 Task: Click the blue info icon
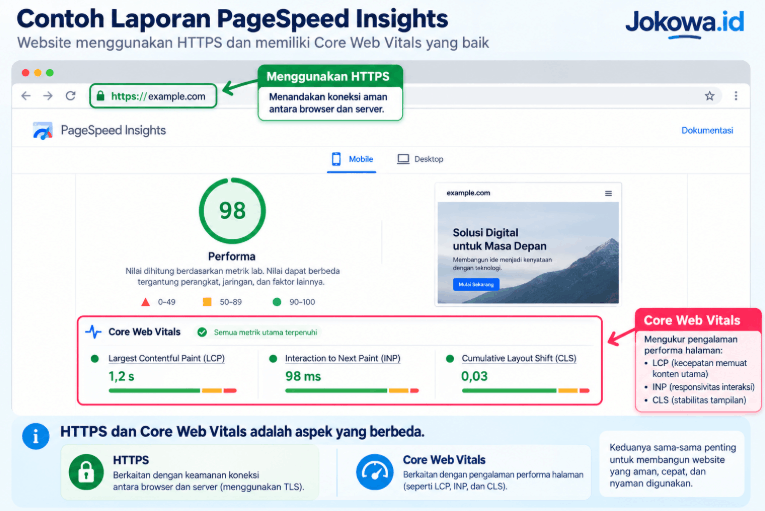[x=36, y=436]
